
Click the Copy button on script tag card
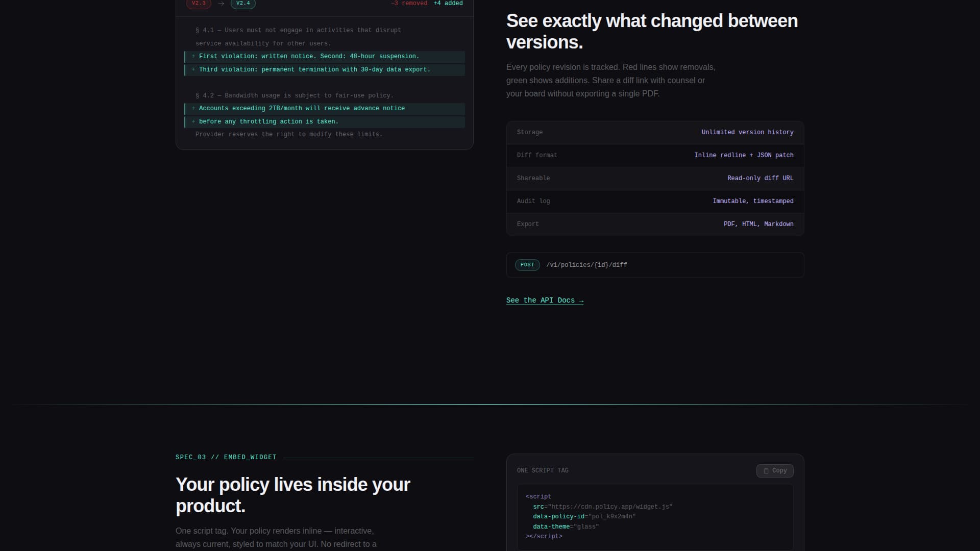coord(774,470)
